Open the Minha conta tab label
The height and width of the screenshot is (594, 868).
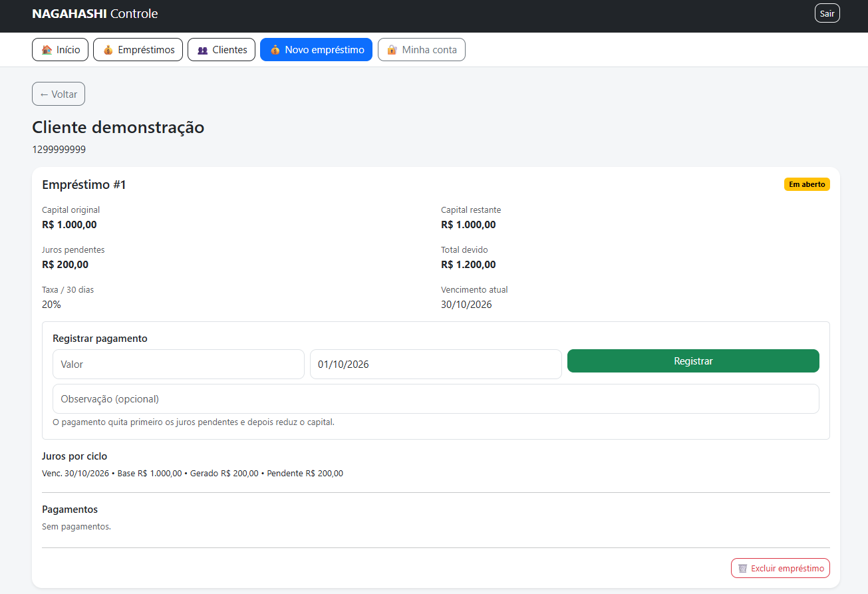tap(430, 50)
